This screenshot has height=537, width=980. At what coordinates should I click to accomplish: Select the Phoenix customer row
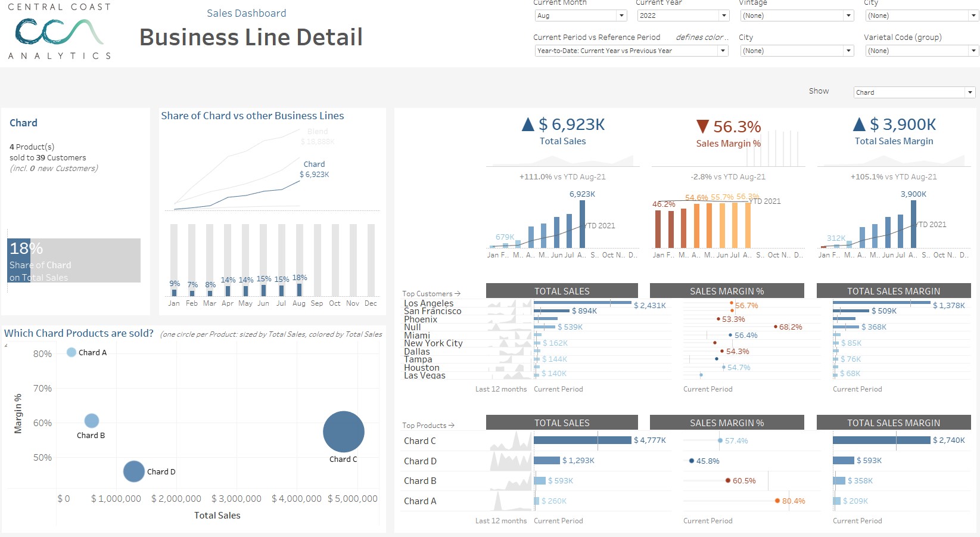[x=421, y=319]
